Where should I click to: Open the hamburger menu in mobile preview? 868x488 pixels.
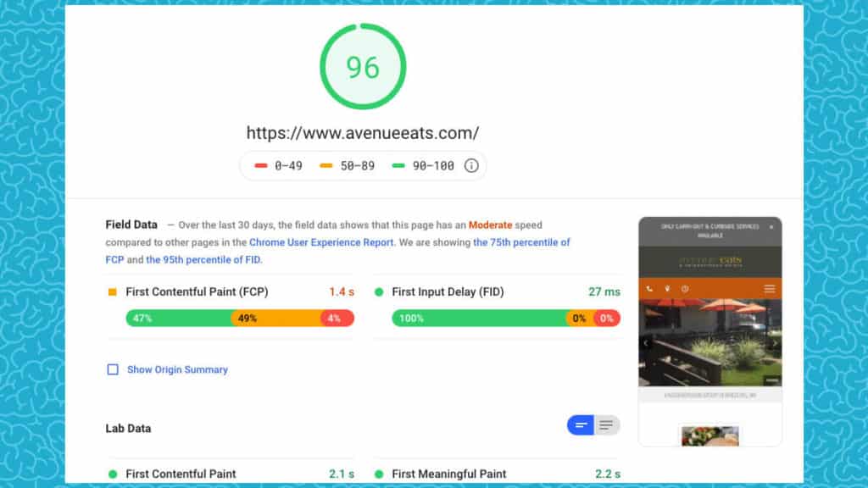click(769, 289)
